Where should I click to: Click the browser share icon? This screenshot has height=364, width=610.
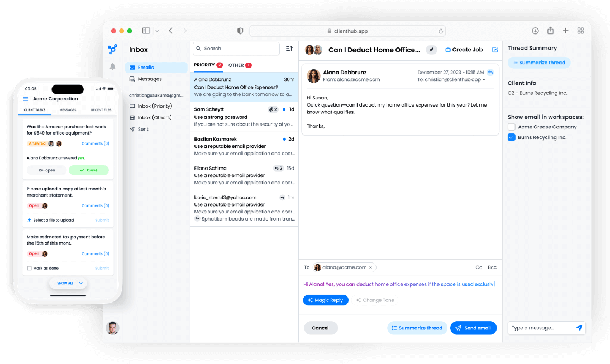[550, 30]
